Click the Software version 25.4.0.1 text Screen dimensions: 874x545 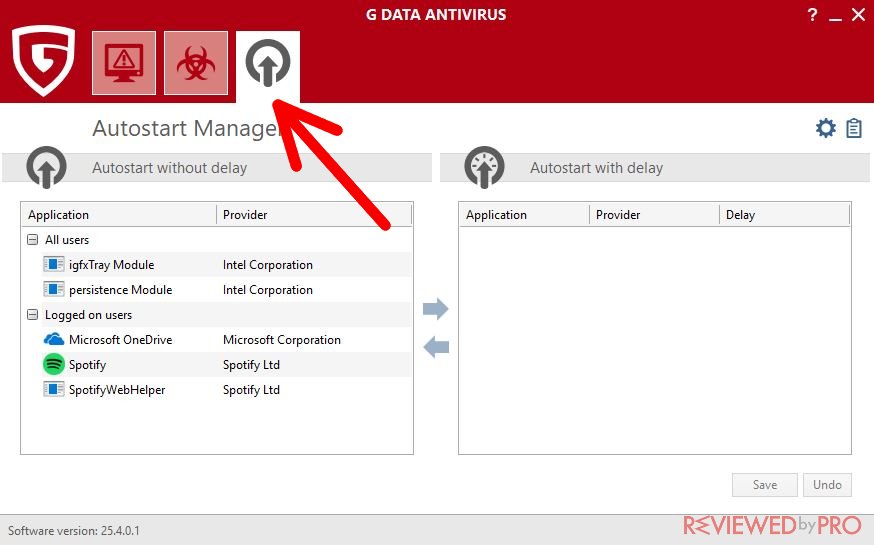coord(74,531)
